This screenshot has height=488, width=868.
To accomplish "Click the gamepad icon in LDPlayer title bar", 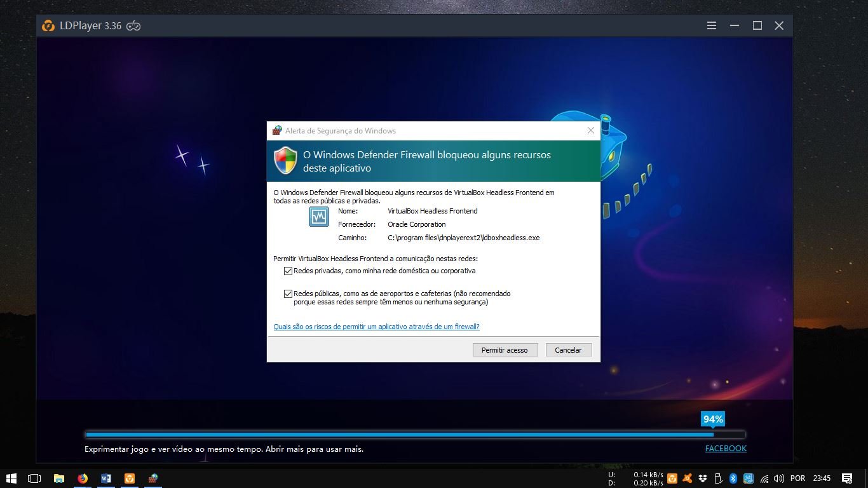I will (x=133, y=26).
